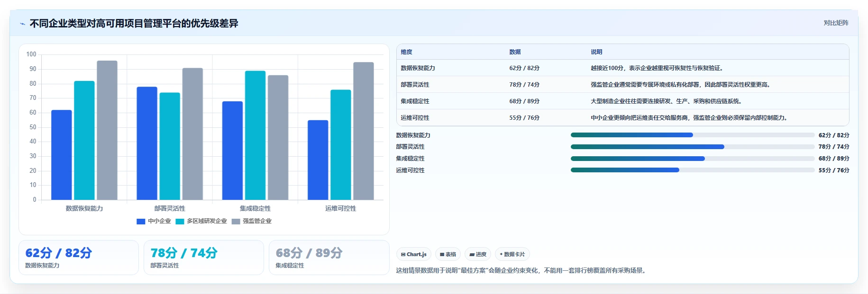Click blue bar for 运维可控性 in chart
Viewport: 868px width, 294px height.
(318, 160)
